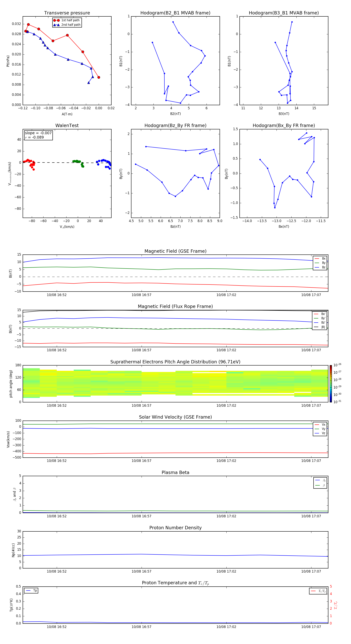Click the 'Magnetic Field (Flux Rope Frame)' title
This screenshot has width=351, height=644.
coord(175,307)
